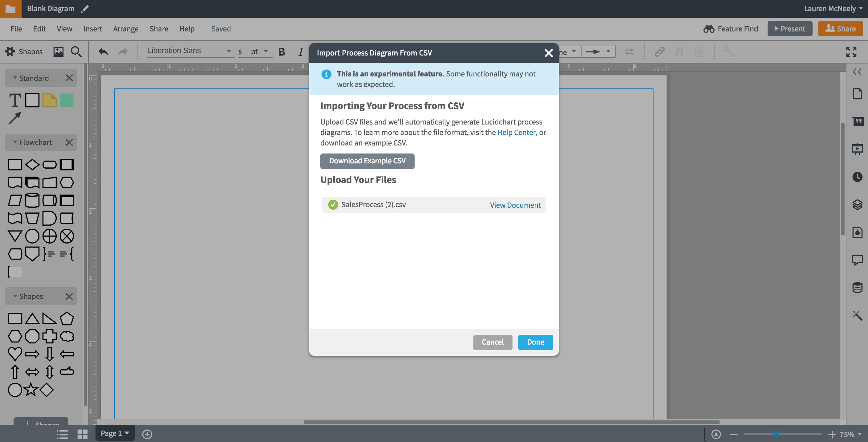Click Done to confirm CSV import
Image resolution: width=868 pixels, height=442 pixels.
pyautogui.click(x=536, y=342)
